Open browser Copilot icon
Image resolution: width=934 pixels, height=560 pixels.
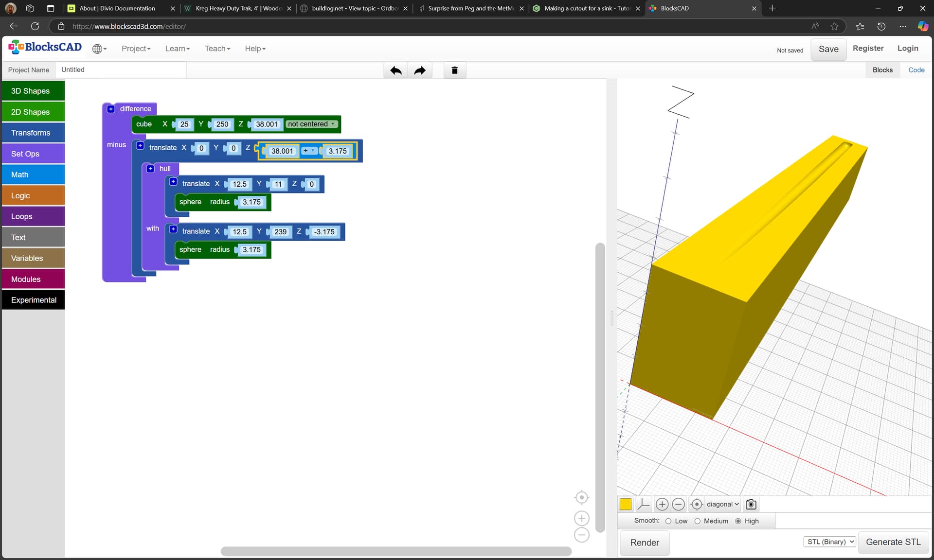point(922,26)
